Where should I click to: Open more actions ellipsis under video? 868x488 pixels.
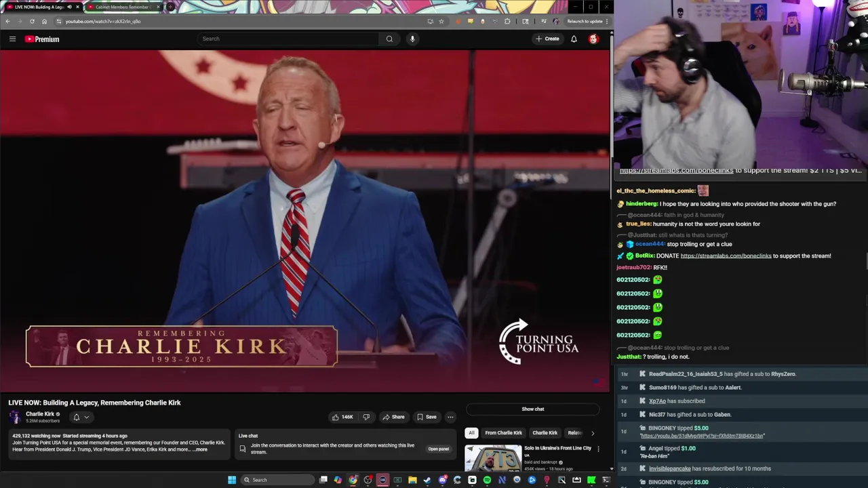450,417
